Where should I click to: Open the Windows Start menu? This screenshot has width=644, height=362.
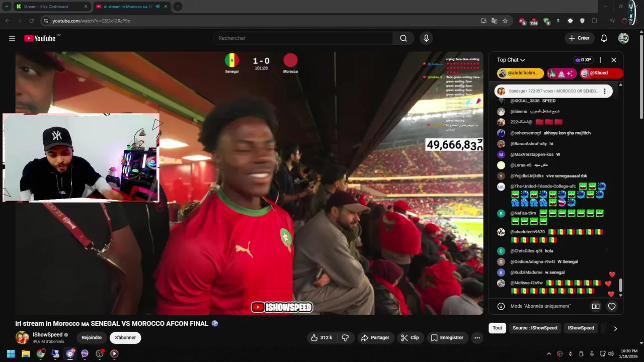tap(11, 353)
